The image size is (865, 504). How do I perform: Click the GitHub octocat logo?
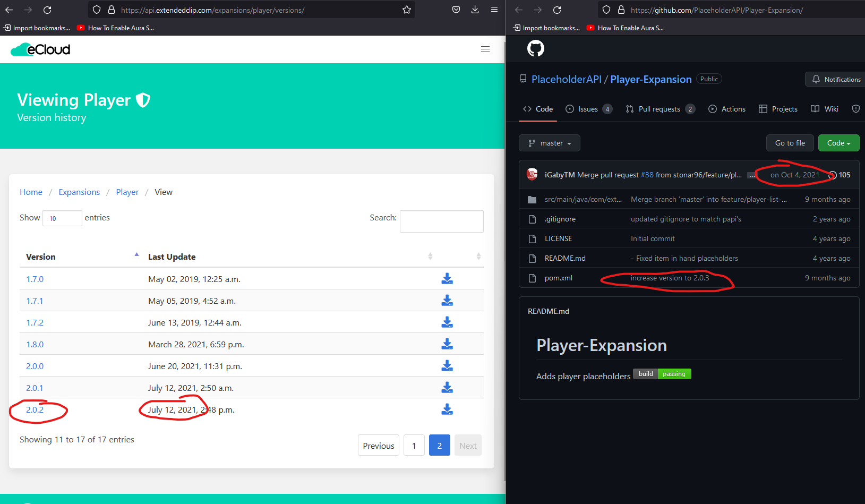click(x=536, y=48)
